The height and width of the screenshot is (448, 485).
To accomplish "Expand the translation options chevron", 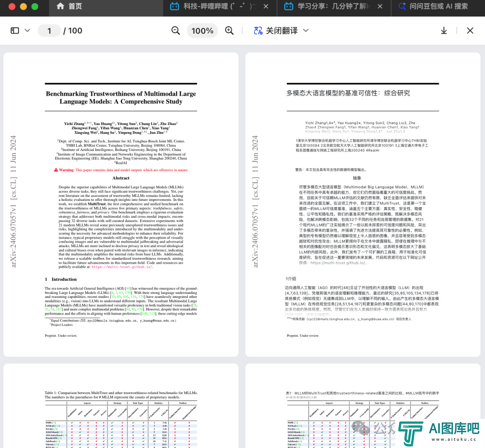I will [306, 31].
